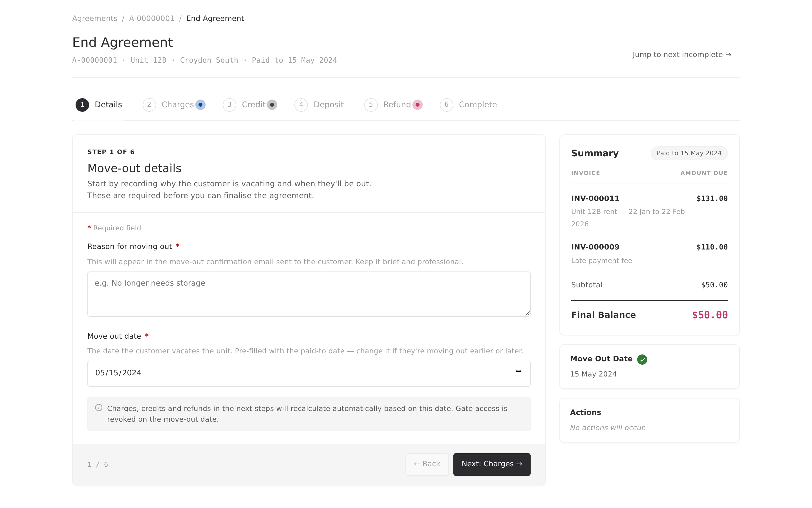Open the Agreements breadcrumb link

tap(95, 18)
